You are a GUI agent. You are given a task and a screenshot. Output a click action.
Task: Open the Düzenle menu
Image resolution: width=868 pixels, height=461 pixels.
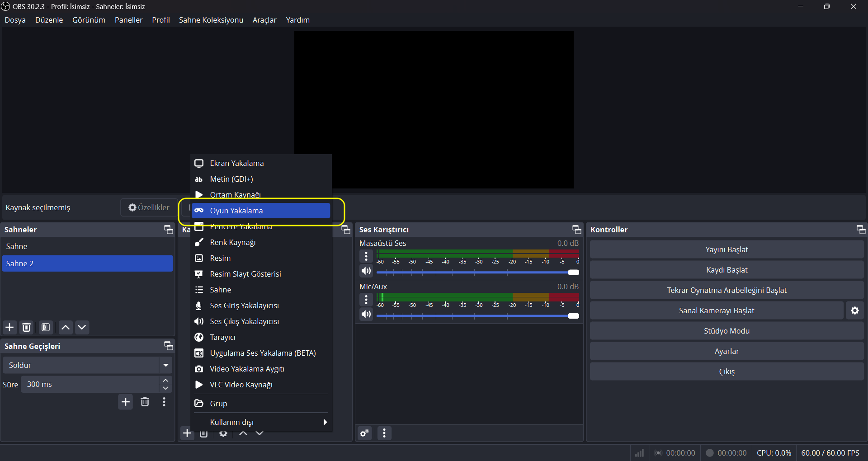(x=49, y=20)
